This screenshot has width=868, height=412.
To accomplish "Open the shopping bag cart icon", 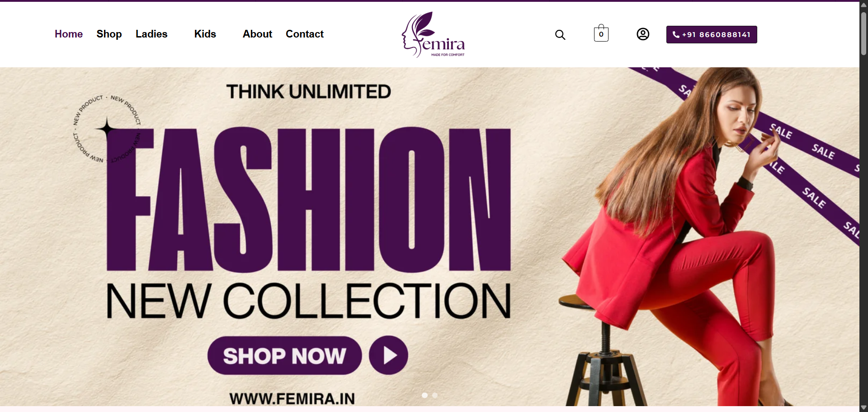I will (x=601, y=33).
